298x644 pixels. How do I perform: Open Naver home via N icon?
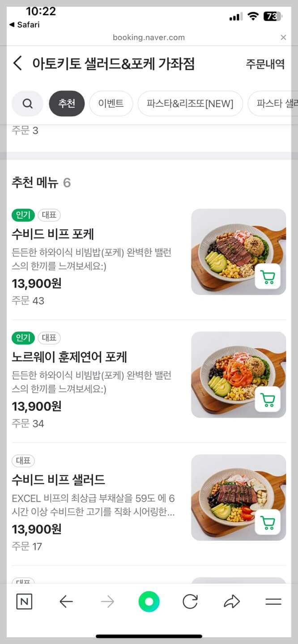[x=24, y=602]
